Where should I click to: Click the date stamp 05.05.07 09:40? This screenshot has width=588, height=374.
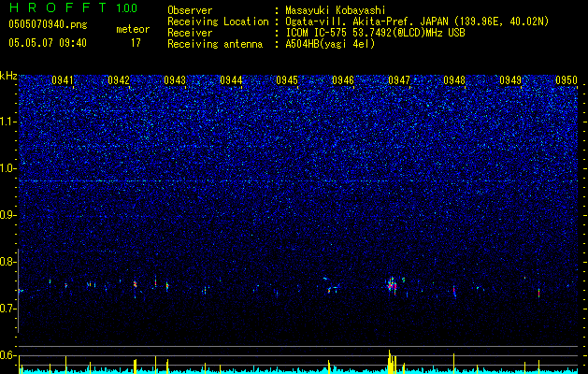click(48, 43)
